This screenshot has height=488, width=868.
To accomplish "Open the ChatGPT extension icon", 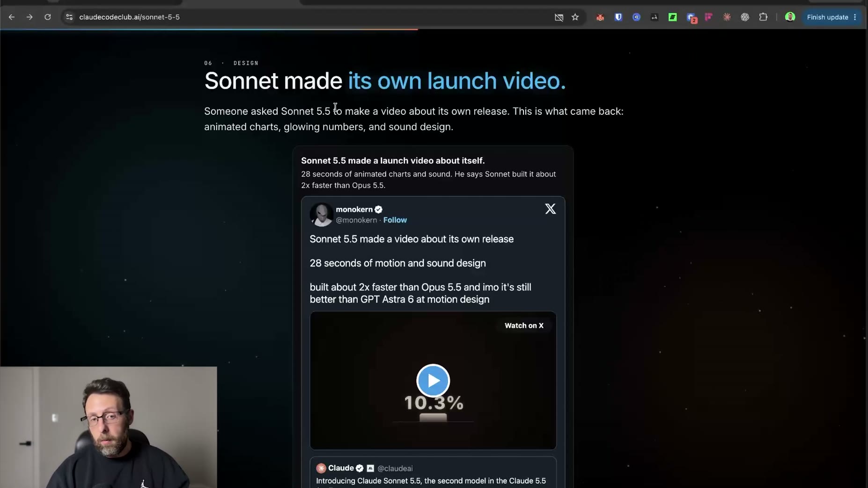I will point(745,17).
